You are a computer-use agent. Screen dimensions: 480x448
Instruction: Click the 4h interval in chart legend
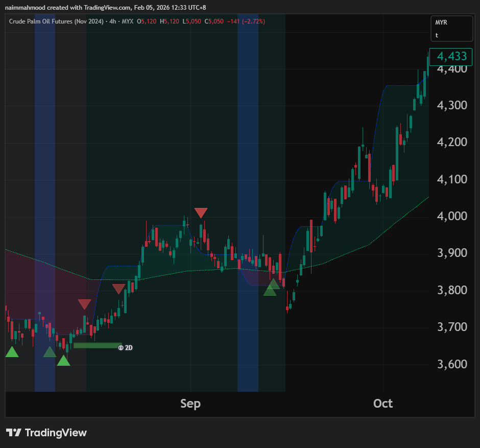click(112, 21)
